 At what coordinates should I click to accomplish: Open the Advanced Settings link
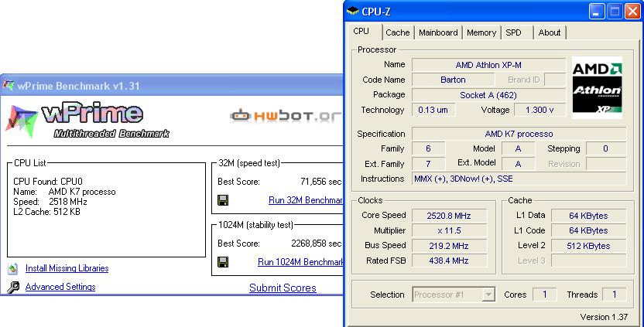point(60,287)
